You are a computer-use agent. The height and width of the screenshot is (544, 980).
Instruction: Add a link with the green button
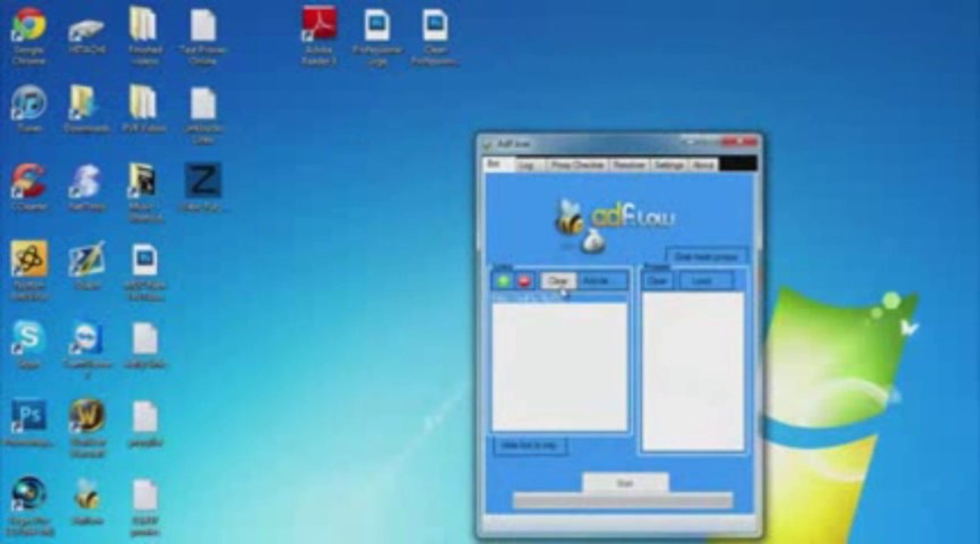click(x=503, y=281)
